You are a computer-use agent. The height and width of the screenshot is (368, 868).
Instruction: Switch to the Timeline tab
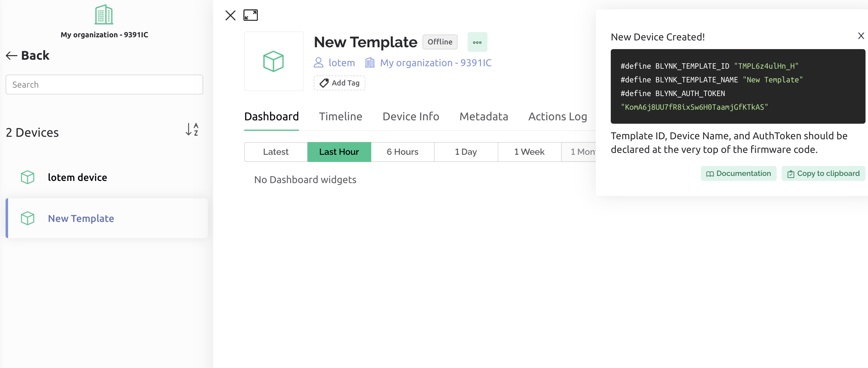[340, 117]
